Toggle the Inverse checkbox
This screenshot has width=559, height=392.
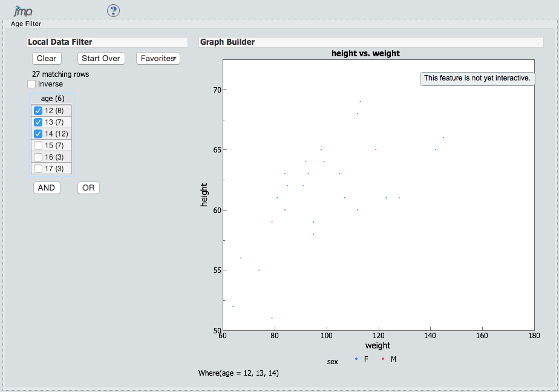(x=31, y=84)
